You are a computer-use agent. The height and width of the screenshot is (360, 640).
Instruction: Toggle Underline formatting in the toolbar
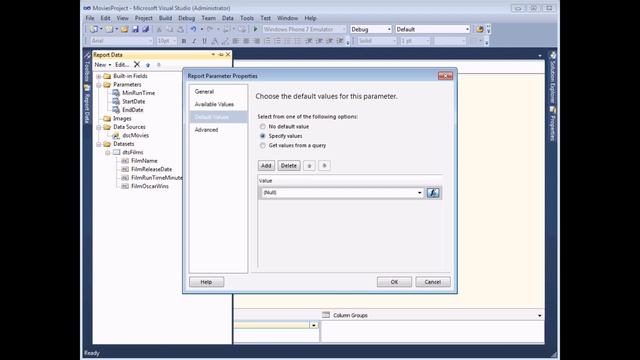(x=204, y=41)
